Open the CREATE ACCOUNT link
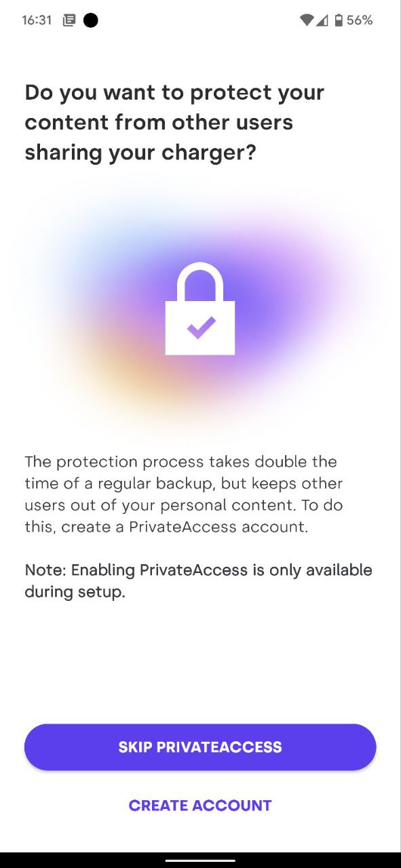 coord(200,805)
